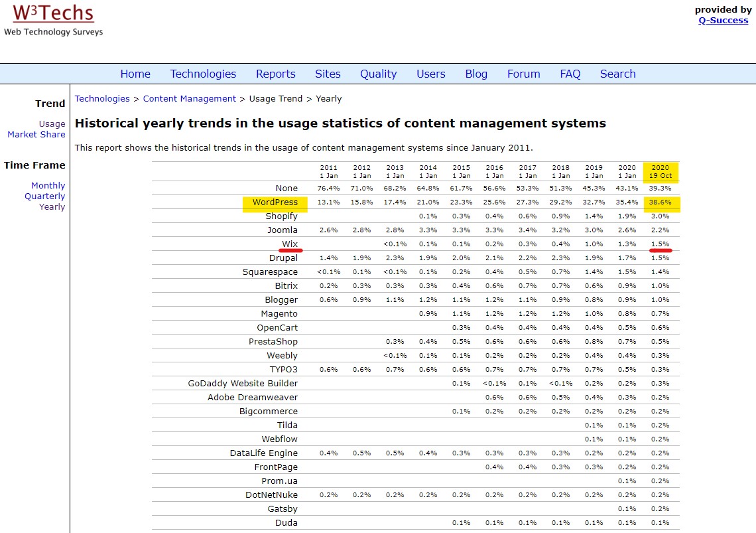Click the DotNetNuke row label
Viewport: 756px width, 533px height.
(271, 495)
